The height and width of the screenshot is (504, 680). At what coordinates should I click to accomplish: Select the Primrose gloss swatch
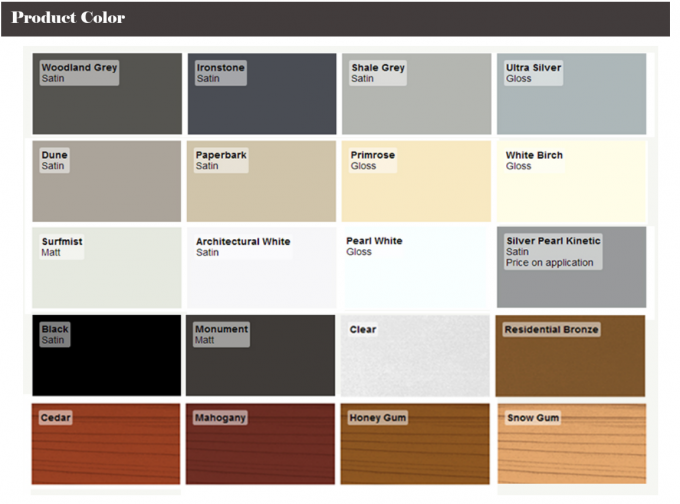[x=416, y=181]
